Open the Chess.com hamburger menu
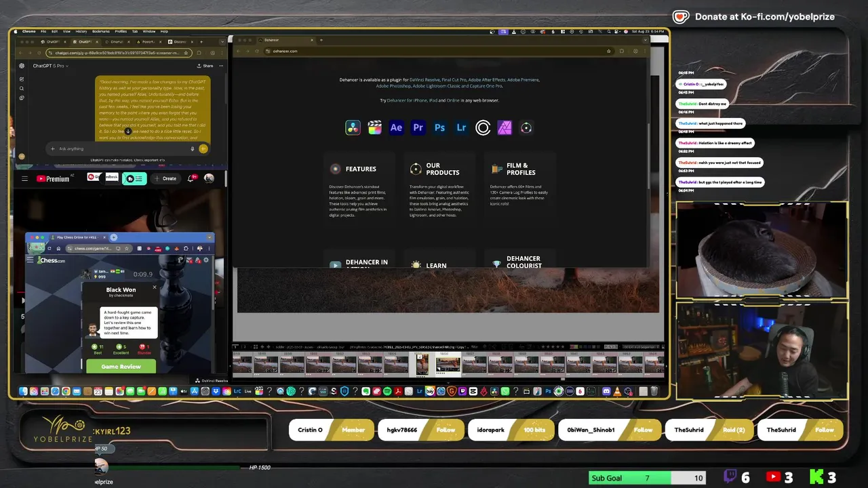The image size is (868, 488). (x=30, y=260)
